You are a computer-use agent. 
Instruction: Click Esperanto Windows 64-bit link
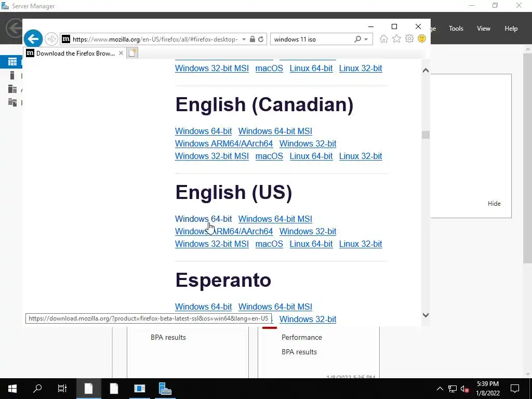point(203,307)
